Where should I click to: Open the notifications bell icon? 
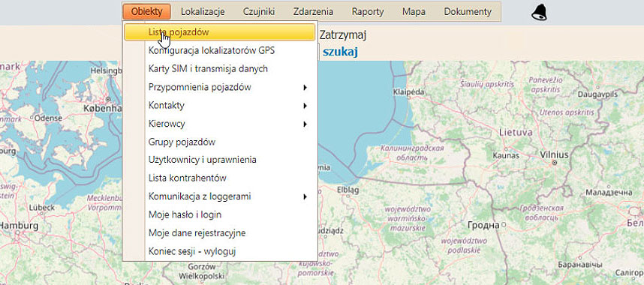pos(539,12)
